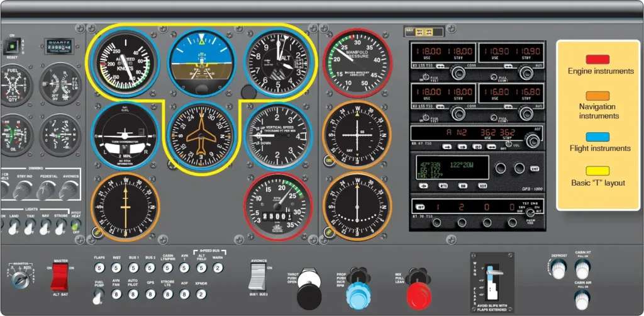644x316 pixels.
Task: Click the NAV radio tuning knob for 110.90
Action: 525,73
